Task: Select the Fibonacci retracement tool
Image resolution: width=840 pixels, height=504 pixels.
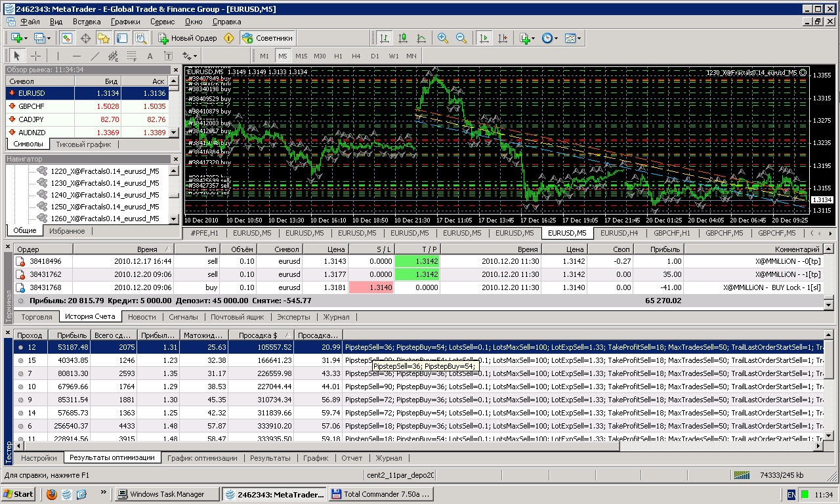Action: pyautogui.click(x=132, y=56)
